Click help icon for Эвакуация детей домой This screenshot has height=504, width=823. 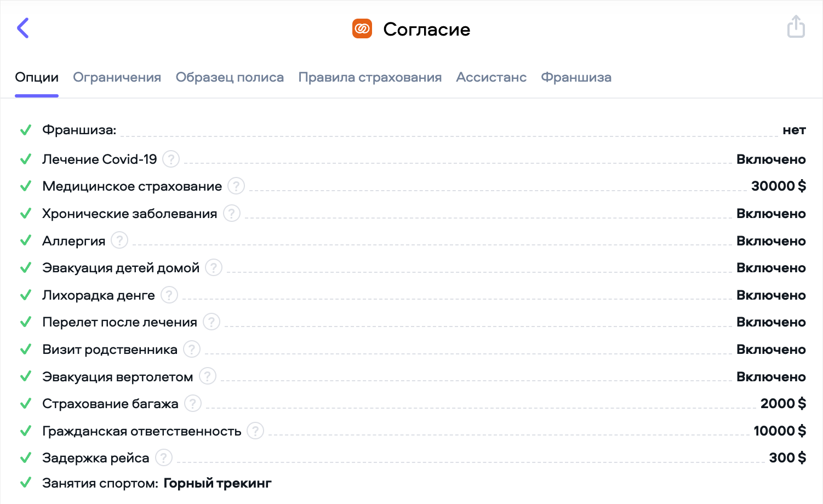tap(214, 267)
